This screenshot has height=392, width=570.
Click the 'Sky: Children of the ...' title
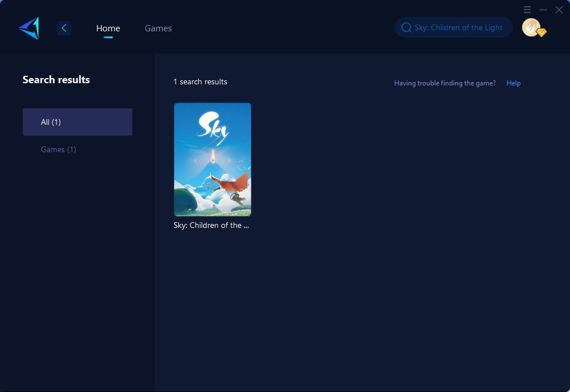coord(211,225)
